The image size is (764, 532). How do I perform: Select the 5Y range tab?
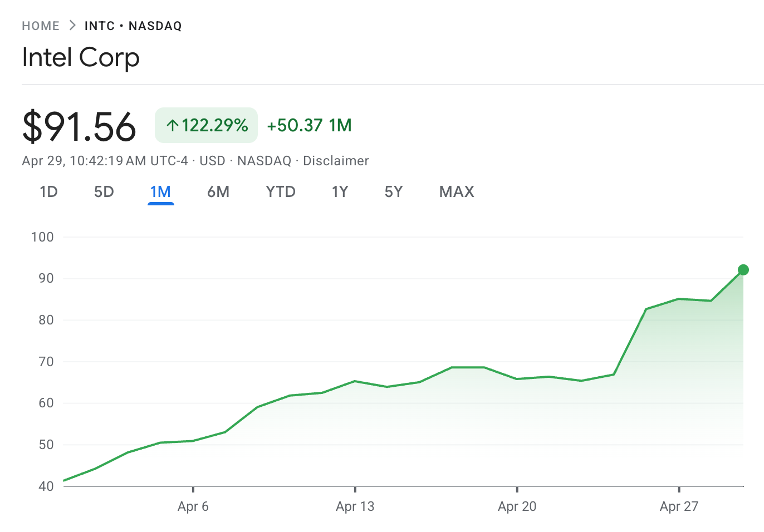click(x=394, y=192)
